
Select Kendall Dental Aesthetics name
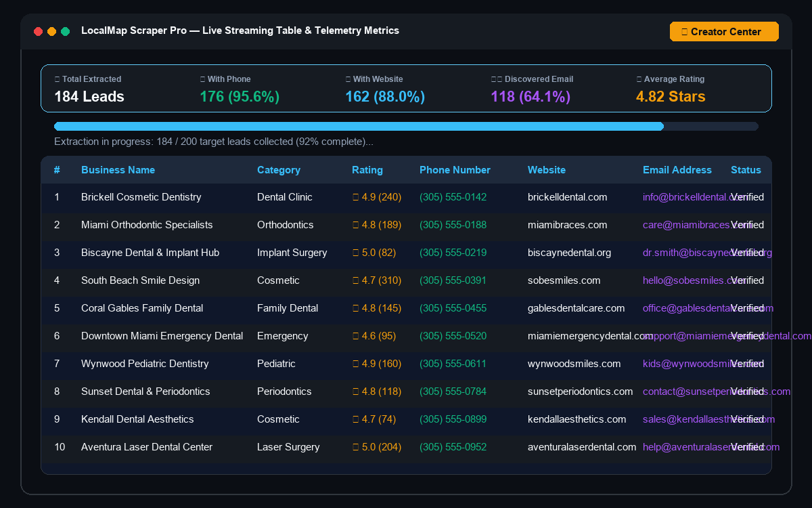137,419
